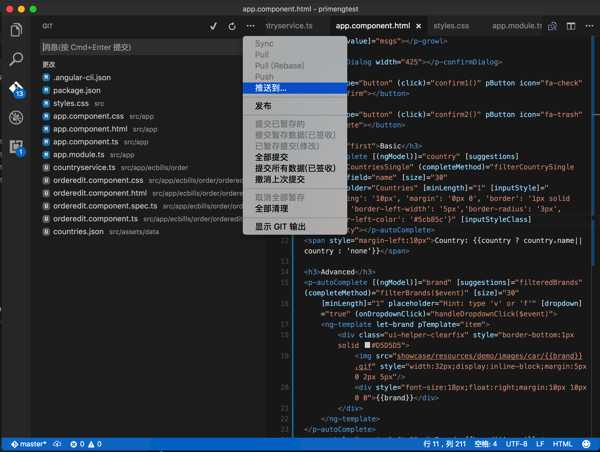Click the master branch in status bar

pyautogui.click(x=29, y=444)
